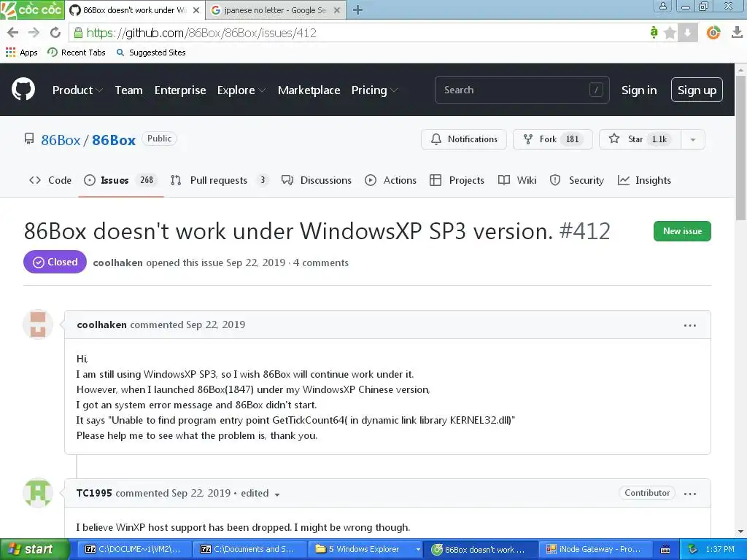Go to the GitHub home logo
The height and width of the screenshot is (560, 747).
[23, 89]
